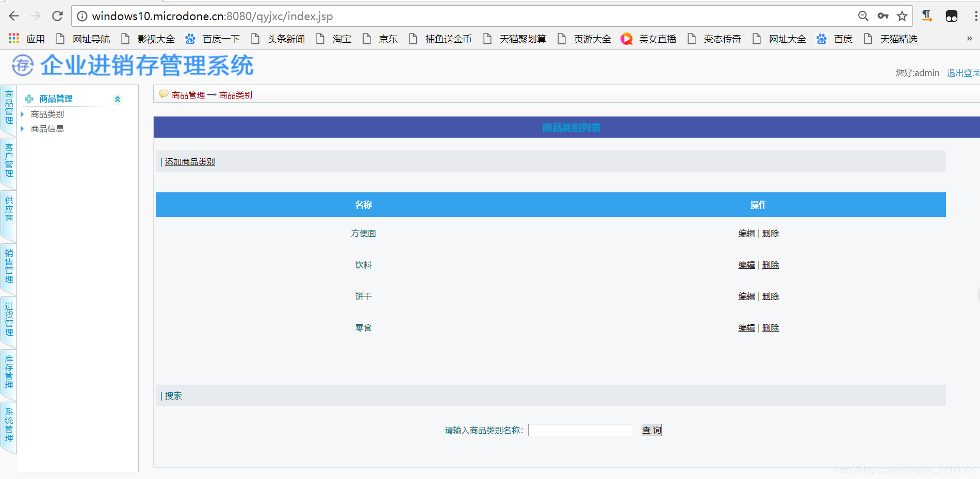Image resolution: width=980 pixels, height=479 pixels.
Task: Open the 天猫精选 bookmark
Action: click(x=891, y=39)
